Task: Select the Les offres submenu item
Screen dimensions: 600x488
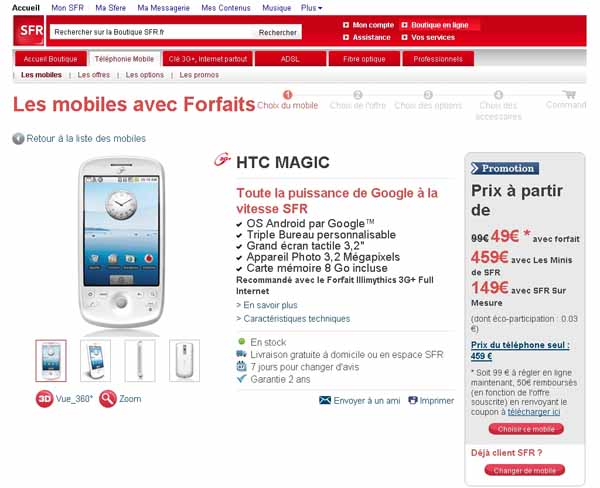Action: tap(94, 75)
